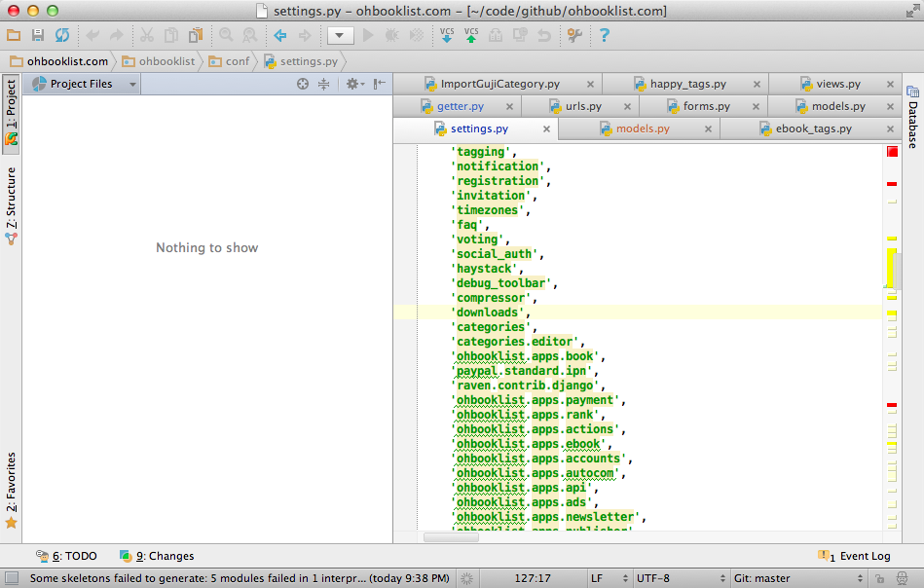Click the skeletons failed status message
Image resolution: width=924 pixels, height=588 pixels.
pos(240,578)
